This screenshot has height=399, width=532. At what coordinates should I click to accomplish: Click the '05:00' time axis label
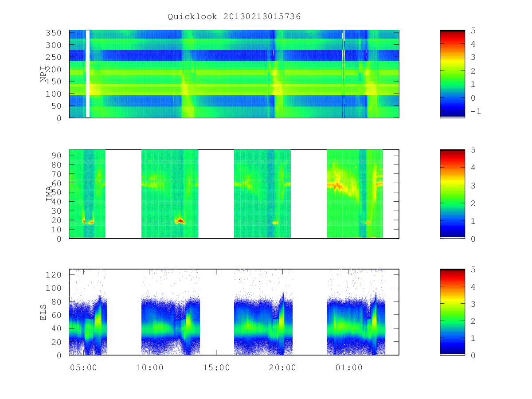coord(83,368)
